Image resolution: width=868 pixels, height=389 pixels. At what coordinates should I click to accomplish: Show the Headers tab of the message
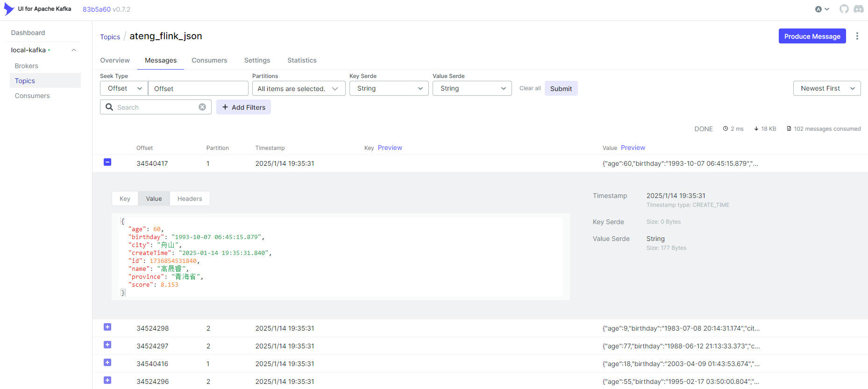[190, 198]
